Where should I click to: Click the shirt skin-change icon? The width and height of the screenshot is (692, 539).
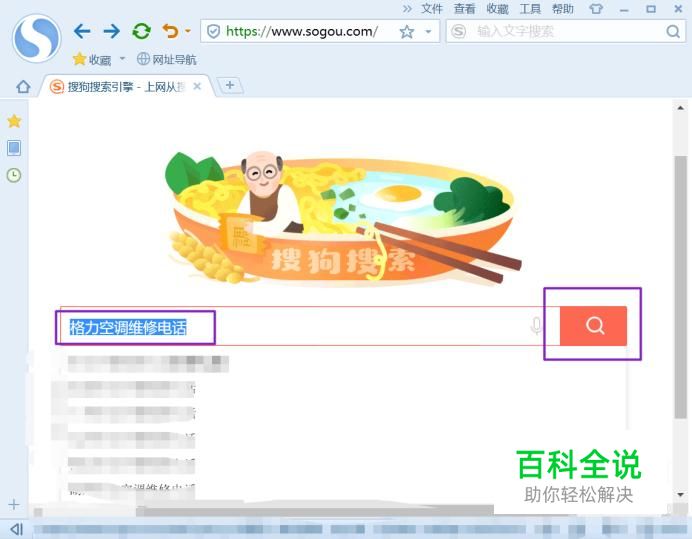point(596,9)
